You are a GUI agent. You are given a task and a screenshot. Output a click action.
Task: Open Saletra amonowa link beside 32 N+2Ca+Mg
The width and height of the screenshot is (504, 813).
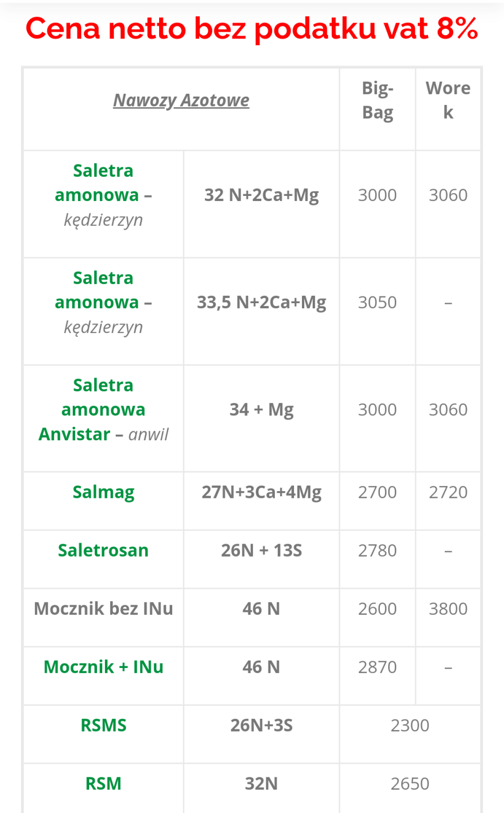tap(103, 182)
